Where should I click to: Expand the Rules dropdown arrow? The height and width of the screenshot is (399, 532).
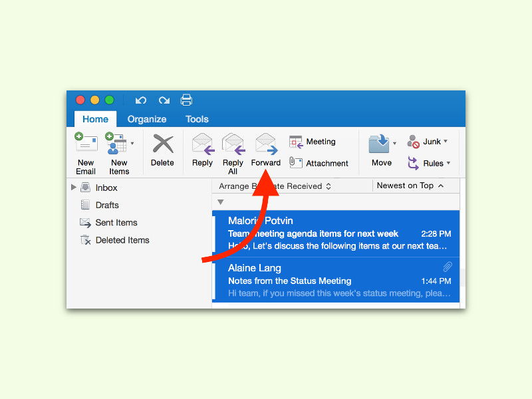(448, 163)
